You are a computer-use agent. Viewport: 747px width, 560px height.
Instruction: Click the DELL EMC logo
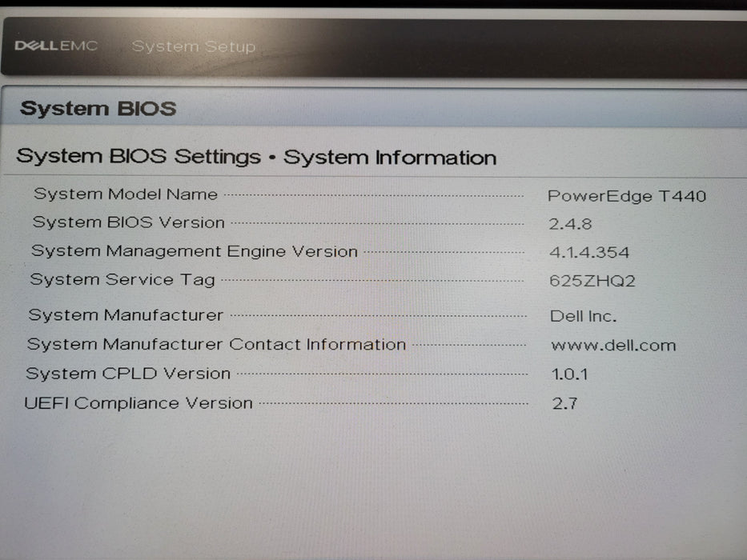click(x=56, y=46)
